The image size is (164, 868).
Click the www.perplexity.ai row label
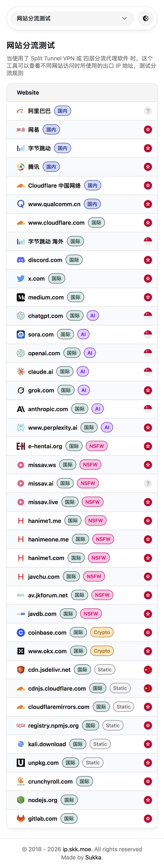point(53,428)
